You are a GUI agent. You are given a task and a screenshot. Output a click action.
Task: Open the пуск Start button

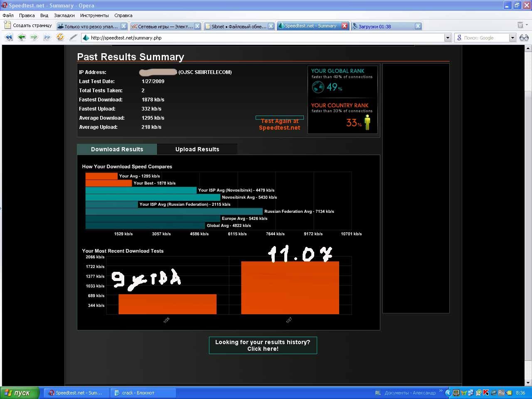[x=20, y=393]
